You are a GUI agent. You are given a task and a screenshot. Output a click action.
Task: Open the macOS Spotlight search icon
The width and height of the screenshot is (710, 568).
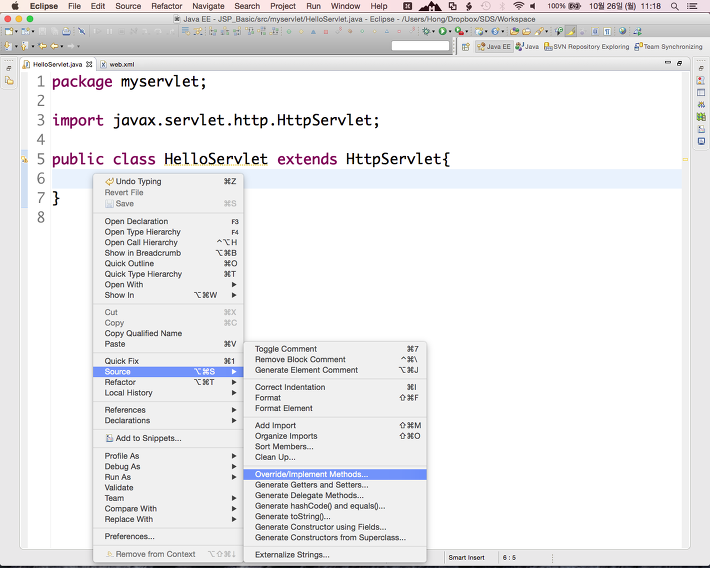(x=675, y=6)
